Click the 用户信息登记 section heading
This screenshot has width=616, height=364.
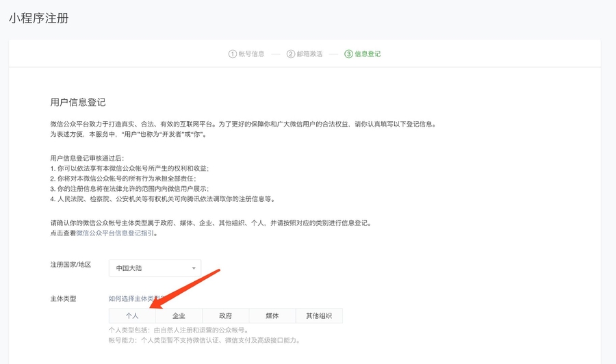point(78,102)
